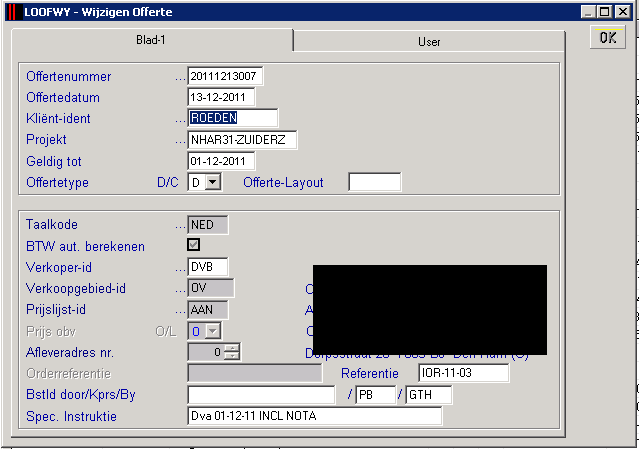
Task: Select the Geldig tot date field
Action: pyautogui.click(x=221, y=161)
